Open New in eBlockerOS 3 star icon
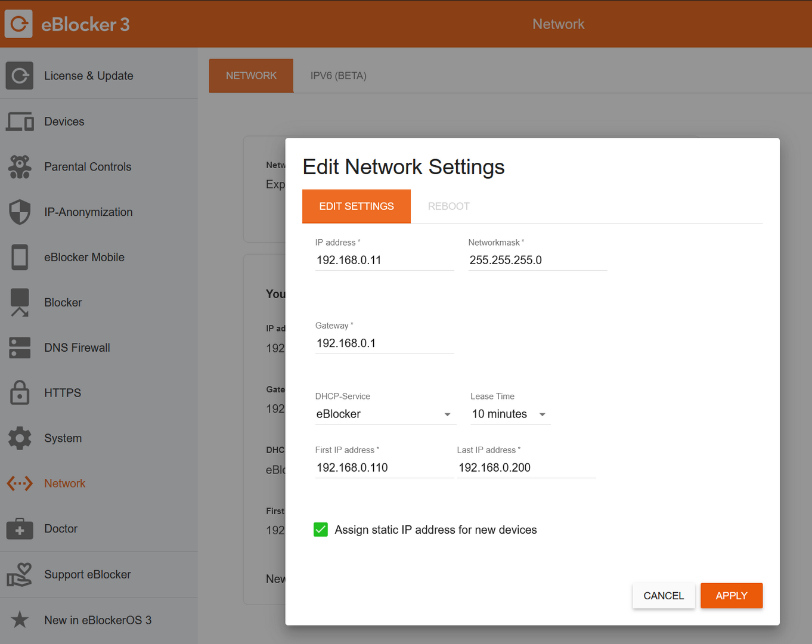The height and width of the screenshot is (644, 812). tap(20, 620)
